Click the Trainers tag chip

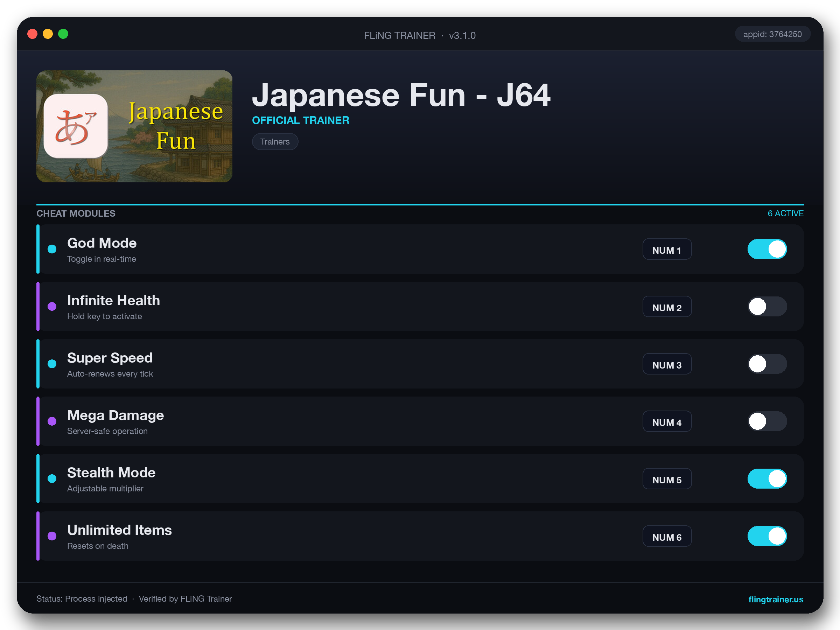[275, 142]
